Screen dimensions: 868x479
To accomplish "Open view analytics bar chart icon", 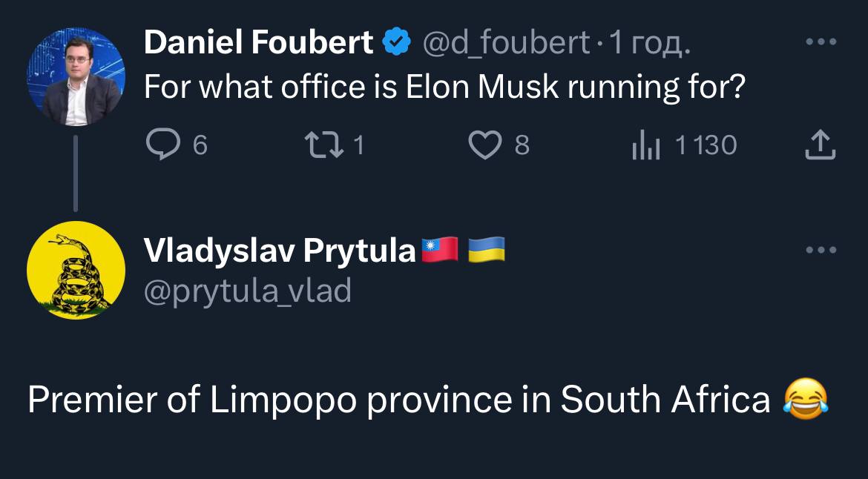I will (645, 145).
